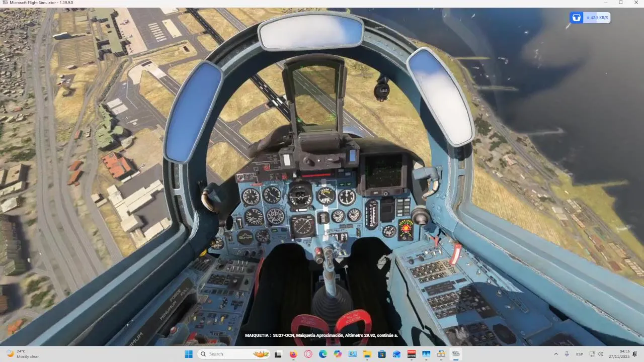
Task: Switch the ESP keyboard language indicator
Action: coord(580,354)
